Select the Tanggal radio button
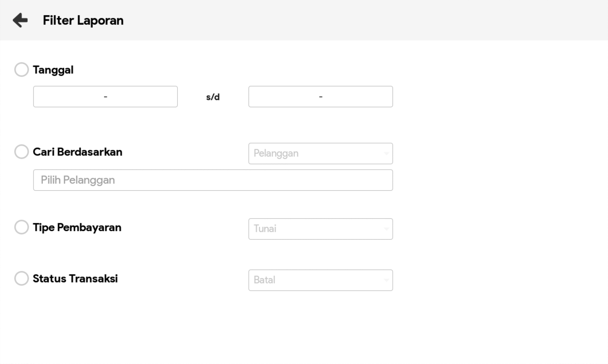This screenshot has width=608, height=364. pos(22,70)
